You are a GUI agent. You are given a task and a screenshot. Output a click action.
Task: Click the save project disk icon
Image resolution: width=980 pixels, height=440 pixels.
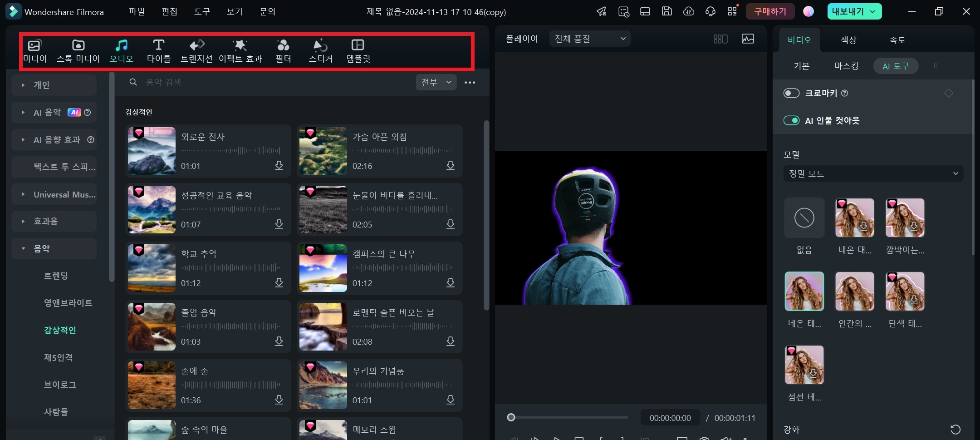[x=666, y=11]
